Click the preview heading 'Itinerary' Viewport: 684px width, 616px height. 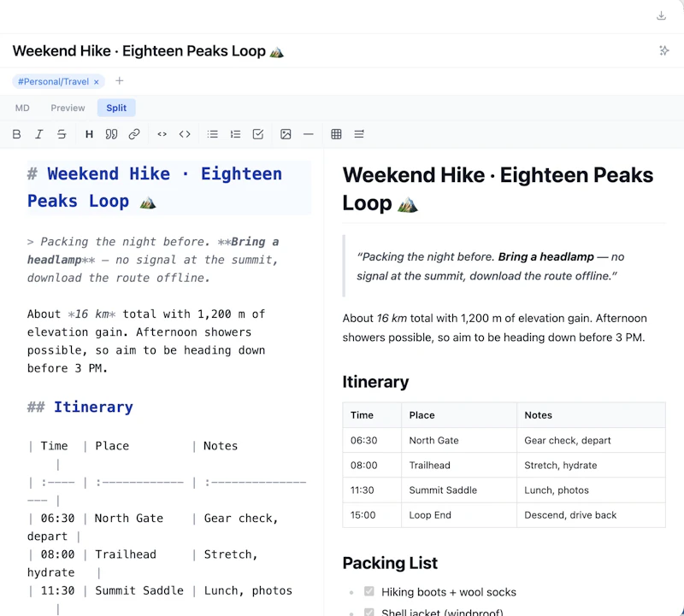coord(375,382)
